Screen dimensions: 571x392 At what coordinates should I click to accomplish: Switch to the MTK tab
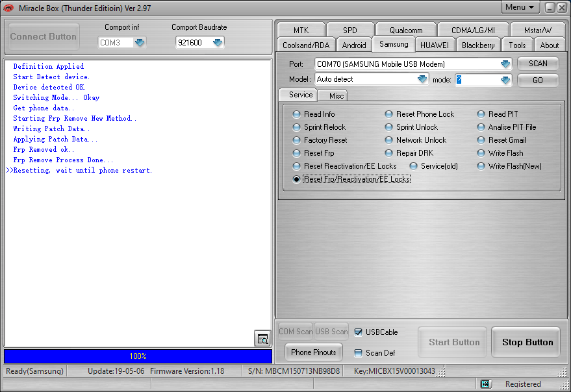[x=301, y=30]
